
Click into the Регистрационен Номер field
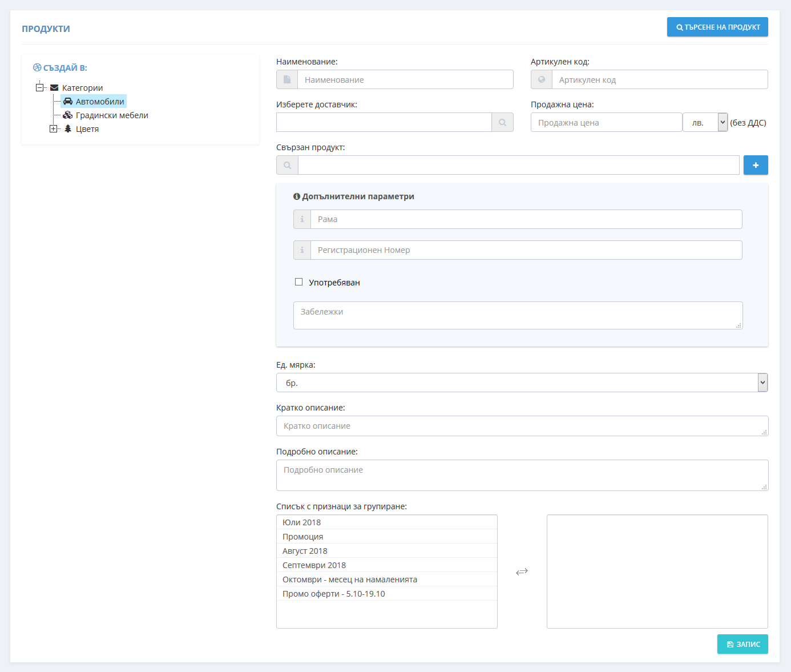[526, 250]
